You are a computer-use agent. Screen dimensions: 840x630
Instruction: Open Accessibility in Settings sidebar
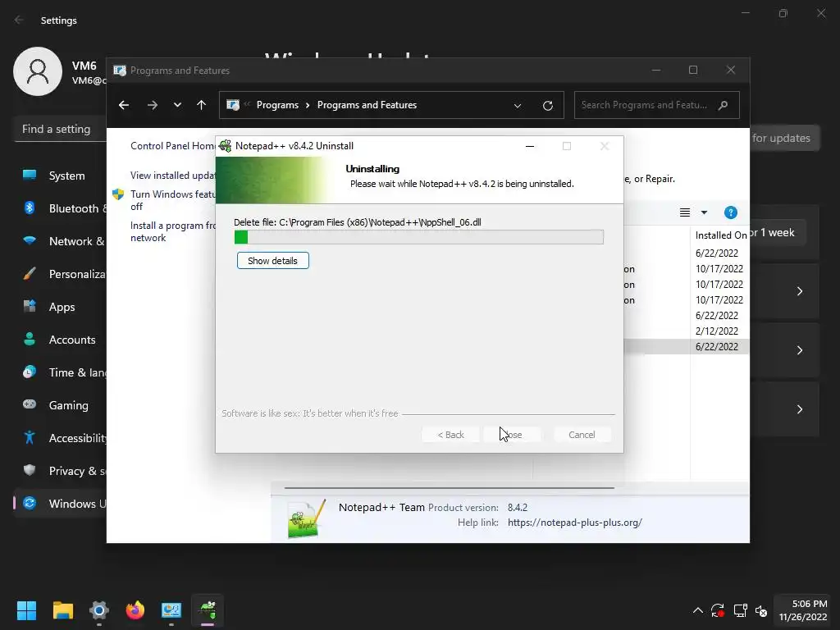60,438
